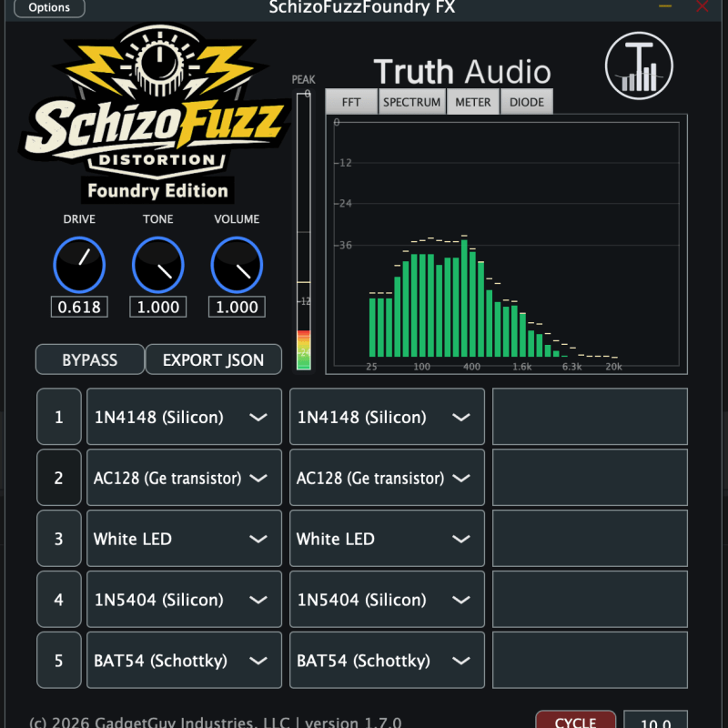This screenshot has width=728, height=728.
Task: Click the PEAK level meter
Action: pyautogui.click(x=304, y=231)
